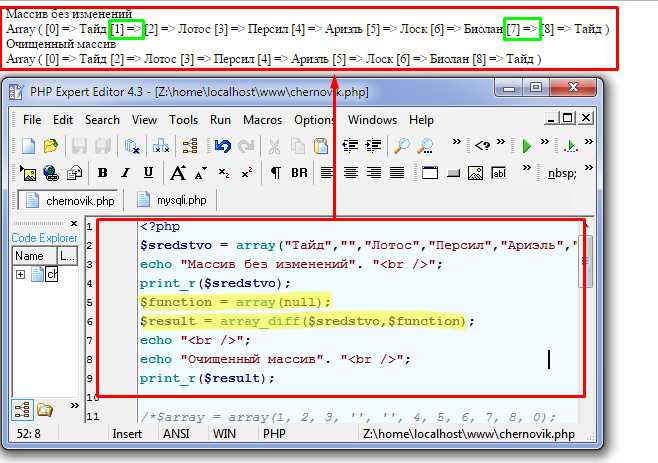Viewport: 658px width, 463px height.
Task: Click the editor vertical scrollbar
Action: click(x=587, y=262)
